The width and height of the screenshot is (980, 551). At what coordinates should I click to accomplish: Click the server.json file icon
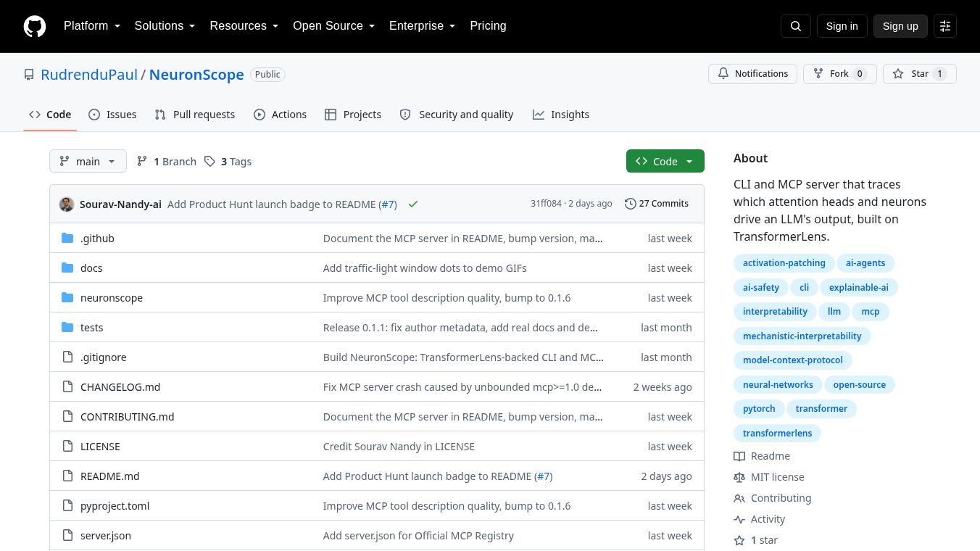coord(67,535)
